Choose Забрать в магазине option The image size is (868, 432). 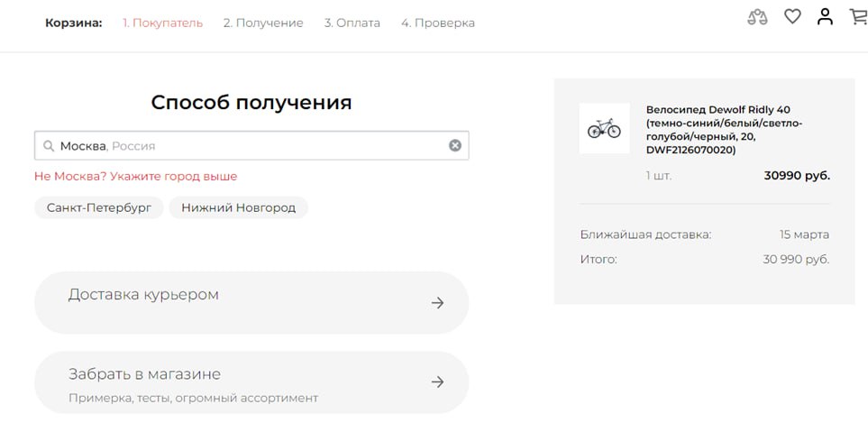tap(251, 382)
